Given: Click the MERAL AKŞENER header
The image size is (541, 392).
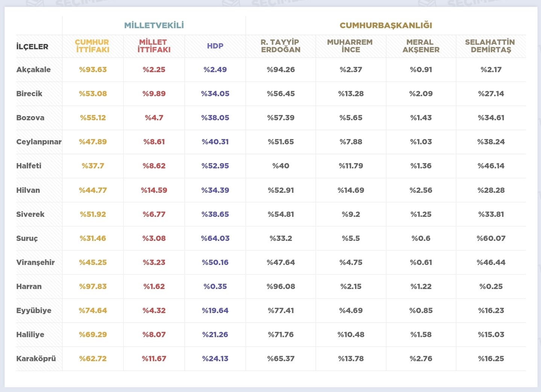Looking at the screenshot, I should point(421,46).
